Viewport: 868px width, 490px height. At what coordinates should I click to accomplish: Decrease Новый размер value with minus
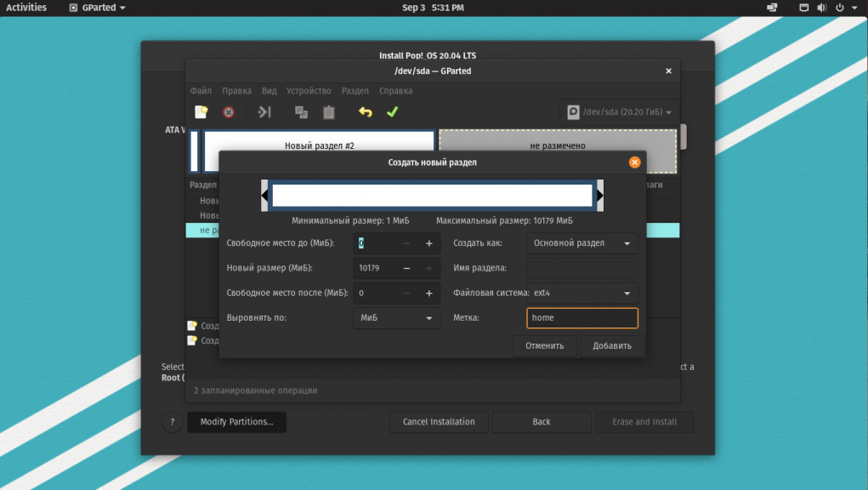click(406, 269)
